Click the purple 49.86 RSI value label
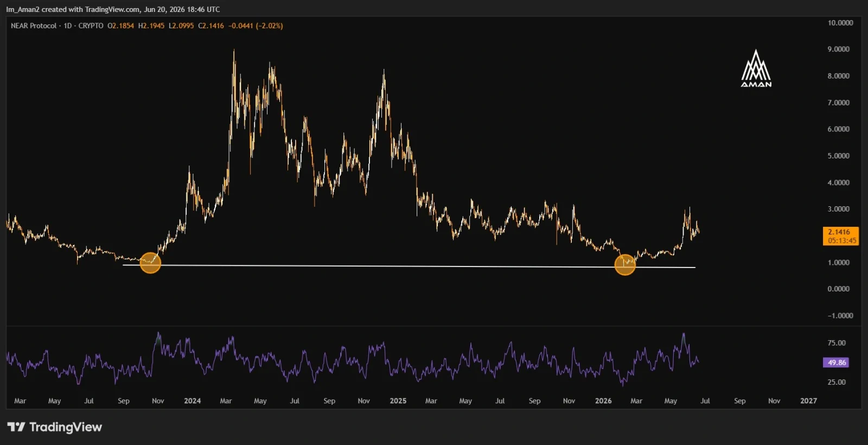 pos(837,363)
